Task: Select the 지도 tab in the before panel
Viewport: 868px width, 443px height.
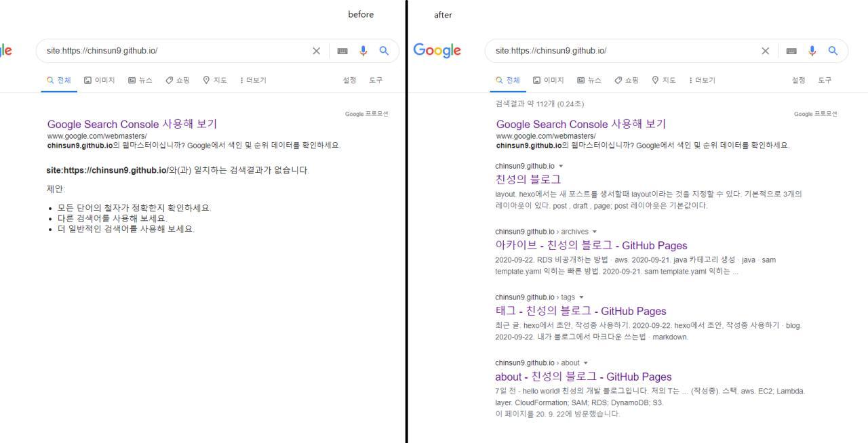Action: coord(215,80)
